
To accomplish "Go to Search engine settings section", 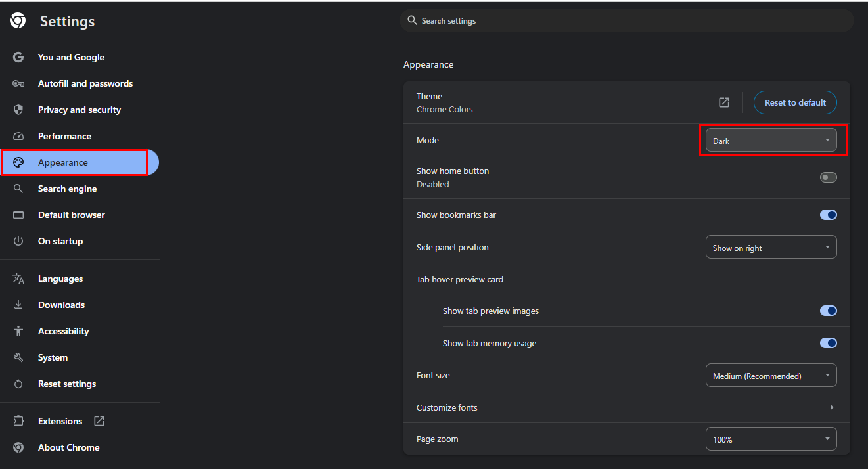I will point(67,189).
